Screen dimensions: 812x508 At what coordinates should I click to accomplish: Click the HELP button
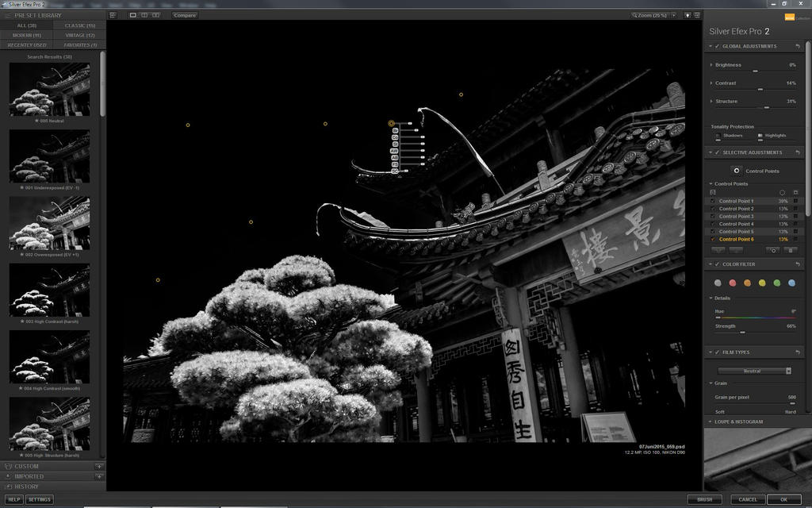tap(14, 500)
